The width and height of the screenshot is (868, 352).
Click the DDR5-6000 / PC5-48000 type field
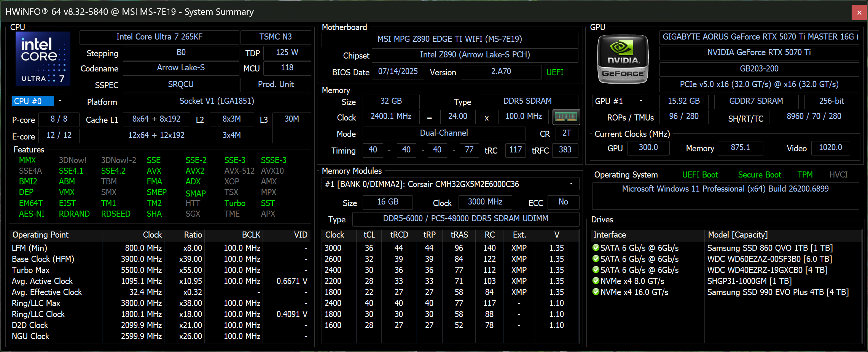[465, 219]
